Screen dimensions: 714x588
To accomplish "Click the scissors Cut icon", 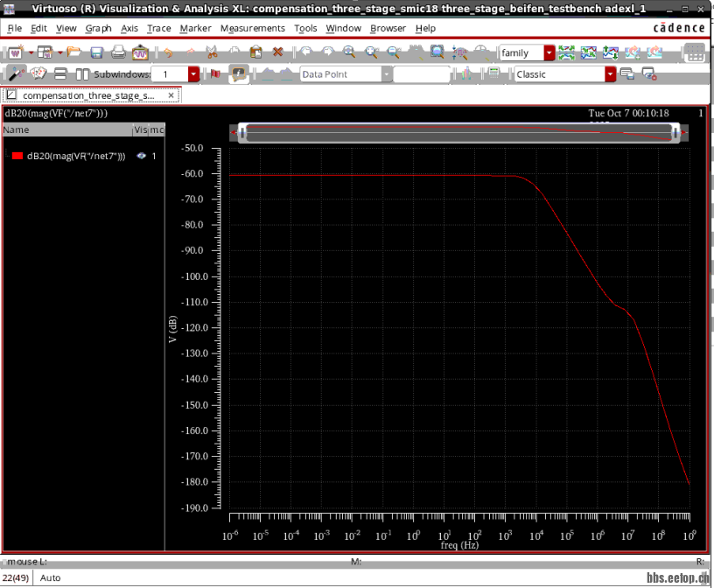I will (x=211, y=52).
